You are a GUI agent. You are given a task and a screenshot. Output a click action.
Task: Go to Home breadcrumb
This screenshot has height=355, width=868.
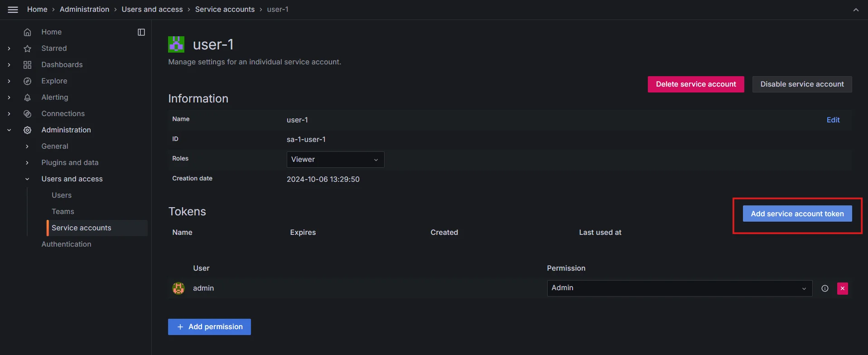[x=37, y=10]
